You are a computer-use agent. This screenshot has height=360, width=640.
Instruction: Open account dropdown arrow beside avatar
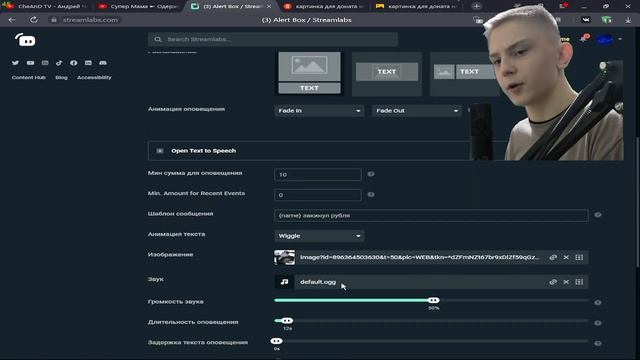pyautogui.click(x=620, y=39)
